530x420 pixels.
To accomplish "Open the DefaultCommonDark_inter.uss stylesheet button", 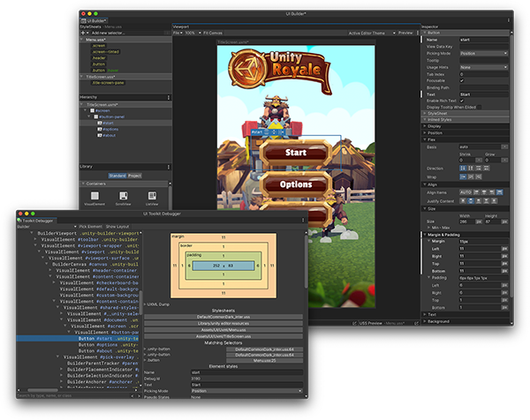I will coord(223,317).
